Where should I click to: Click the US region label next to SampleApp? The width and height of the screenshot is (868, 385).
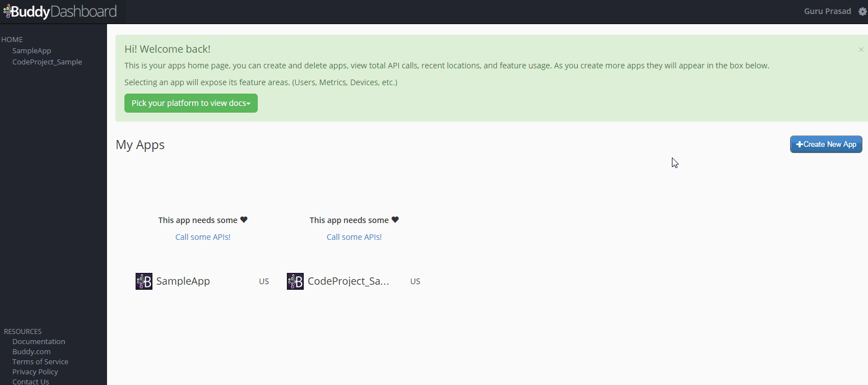[x=264, y=281]
